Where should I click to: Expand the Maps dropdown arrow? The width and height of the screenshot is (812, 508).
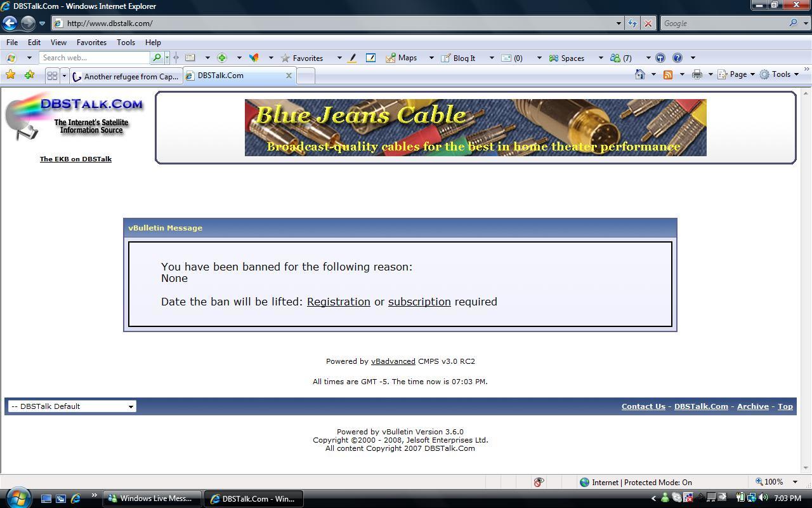tap(431, 58)
